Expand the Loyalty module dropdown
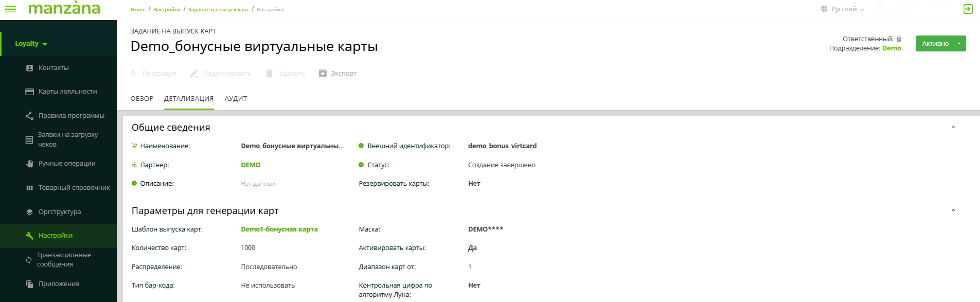980x302 pixels. [31, 44]
